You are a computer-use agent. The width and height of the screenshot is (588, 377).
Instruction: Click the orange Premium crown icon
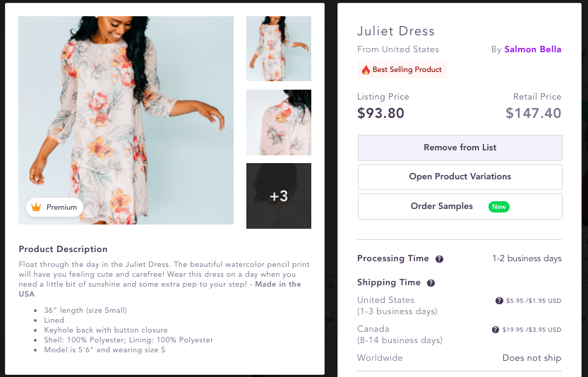[36, 207]
